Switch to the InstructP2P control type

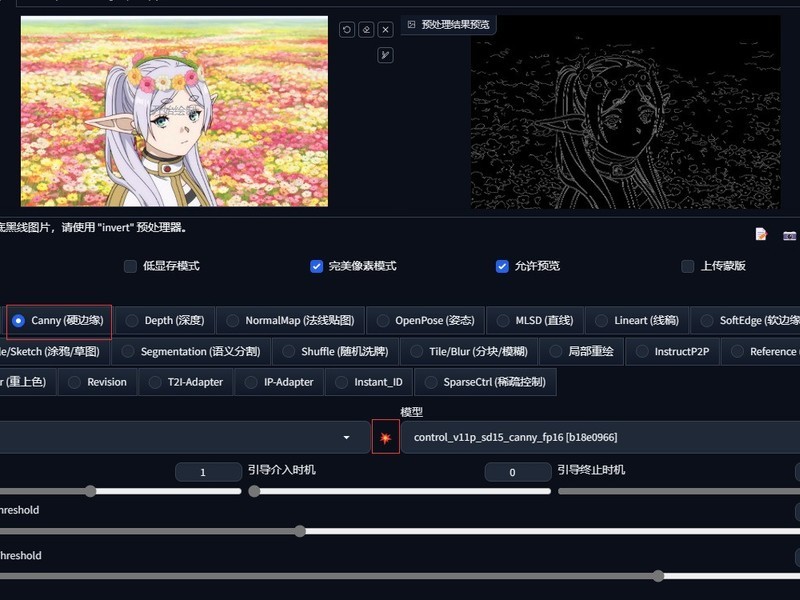[x=672, y=352]
